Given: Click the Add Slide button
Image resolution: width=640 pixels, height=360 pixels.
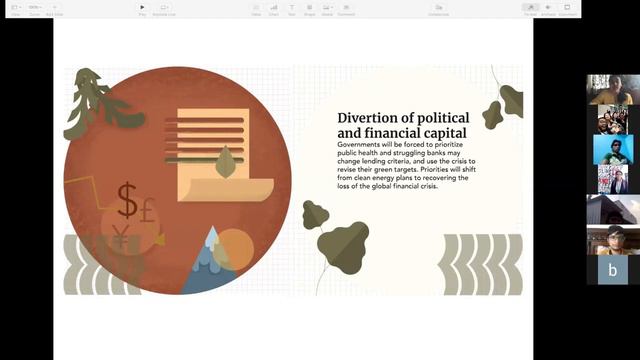Looking at the screenshot, I should [x=55, y=9].
